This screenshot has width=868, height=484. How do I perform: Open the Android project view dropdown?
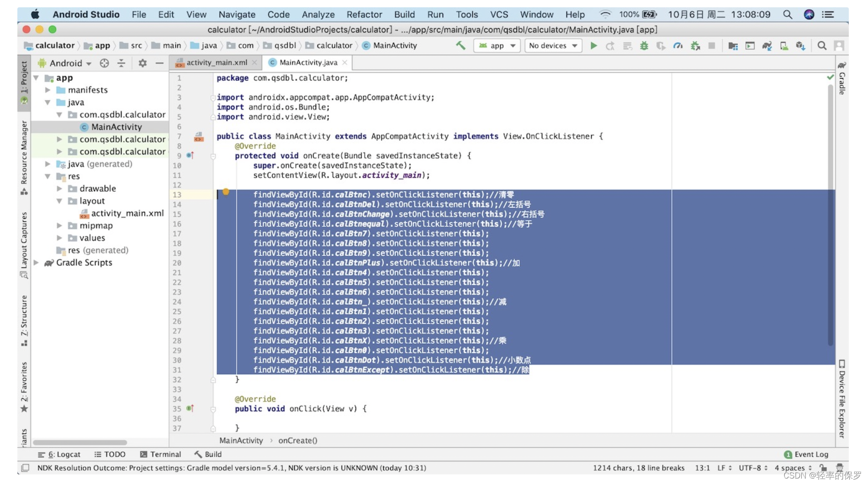coord(65,63)
